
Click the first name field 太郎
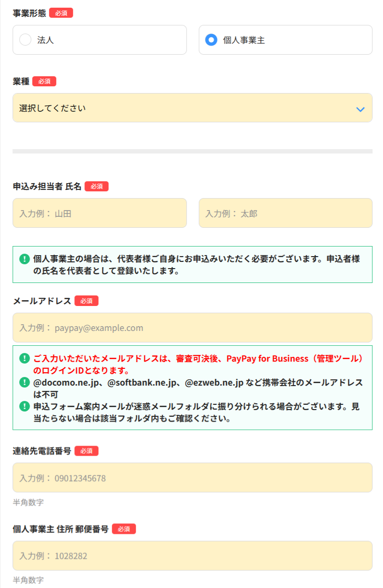285,213
